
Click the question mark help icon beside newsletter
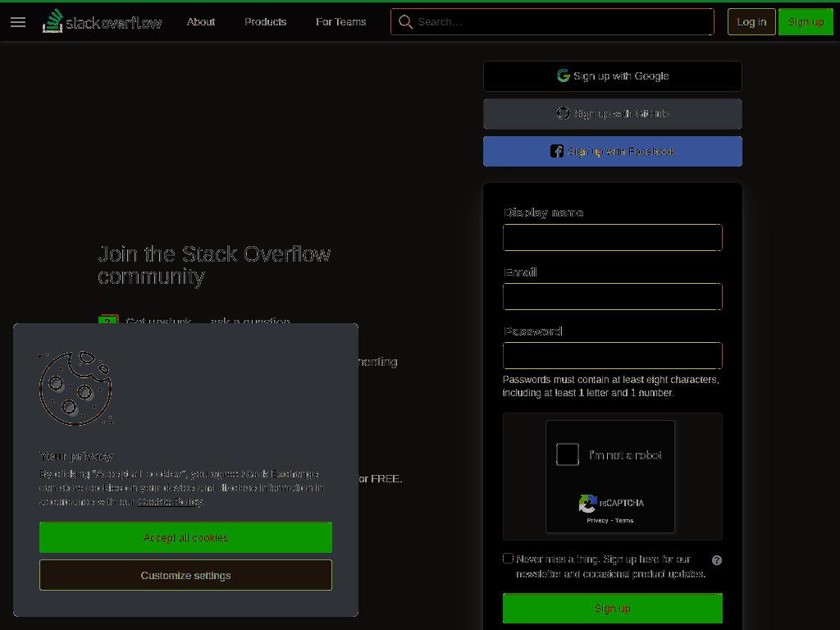point(716,560)
